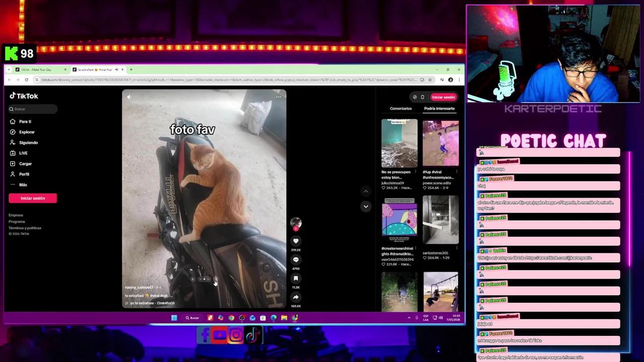Show the next photo in the carousel

point(214,279)
